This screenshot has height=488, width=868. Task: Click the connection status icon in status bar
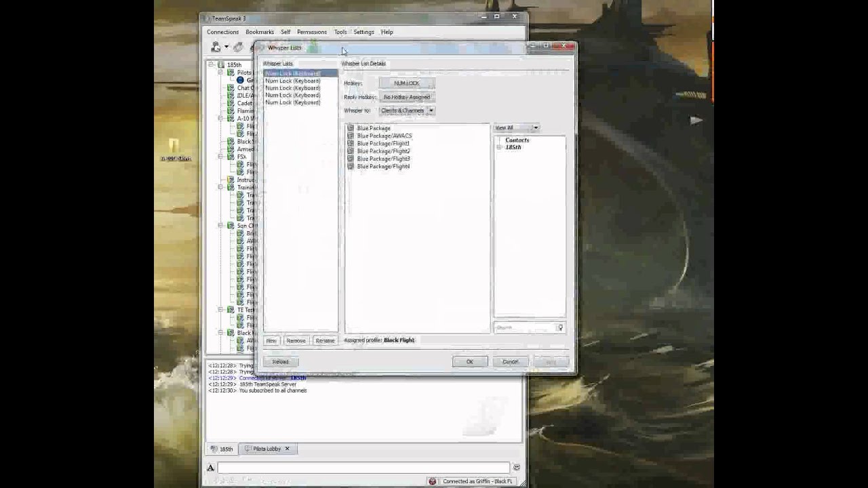[432, 481]
